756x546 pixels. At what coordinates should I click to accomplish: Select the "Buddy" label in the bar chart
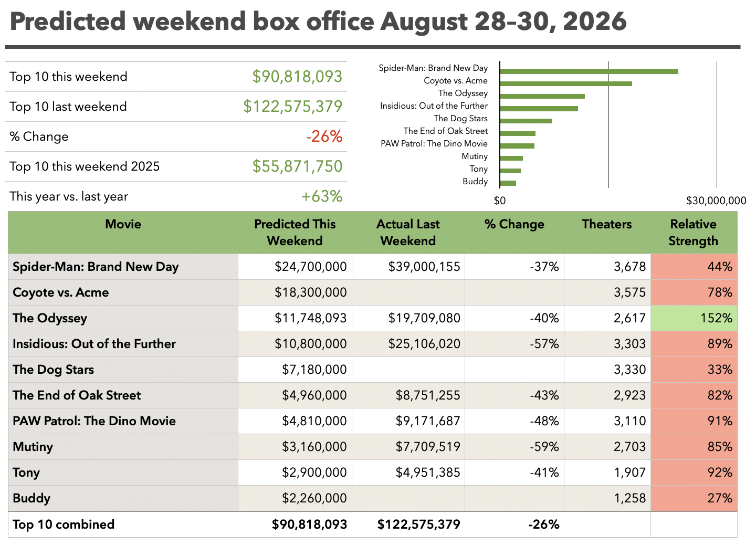[475, 182]
